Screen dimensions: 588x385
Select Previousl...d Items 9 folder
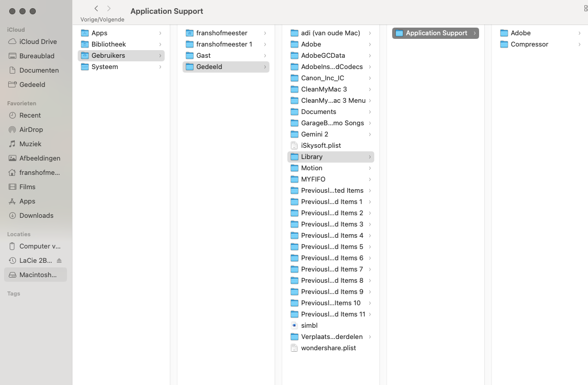pos(331,291)
